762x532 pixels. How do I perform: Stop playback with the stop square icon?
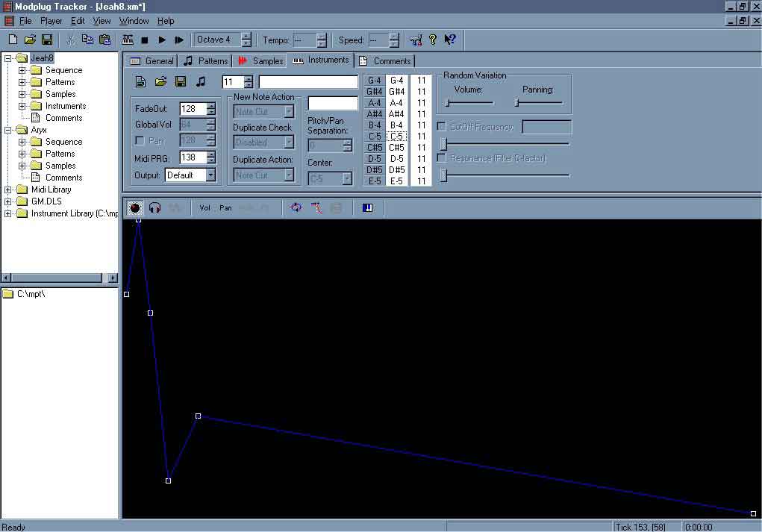[145, 40]
